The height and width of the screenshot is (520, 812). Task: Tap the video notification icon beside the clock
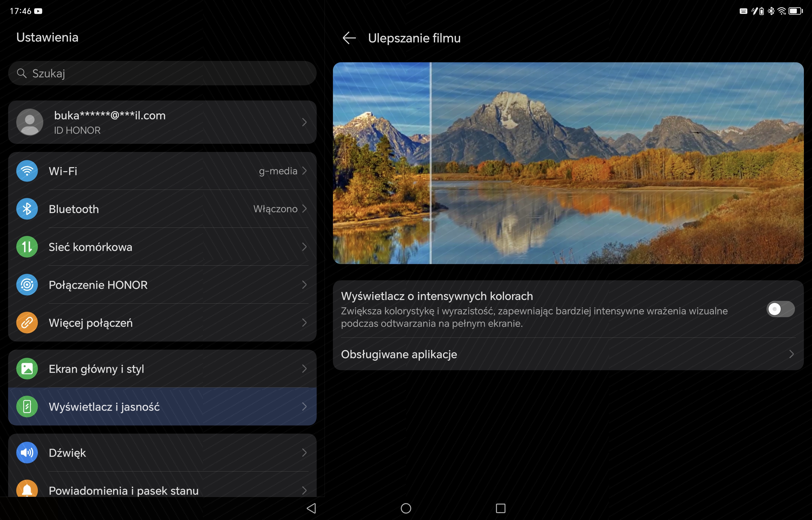[38, 11]
